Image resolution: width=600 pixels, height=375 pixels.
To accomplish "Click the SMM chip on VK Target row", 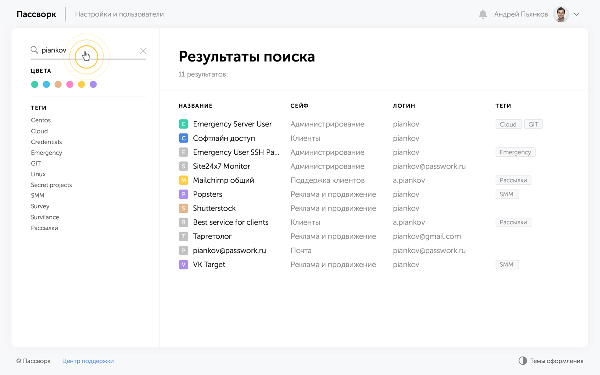I will (x=507, y=264).
